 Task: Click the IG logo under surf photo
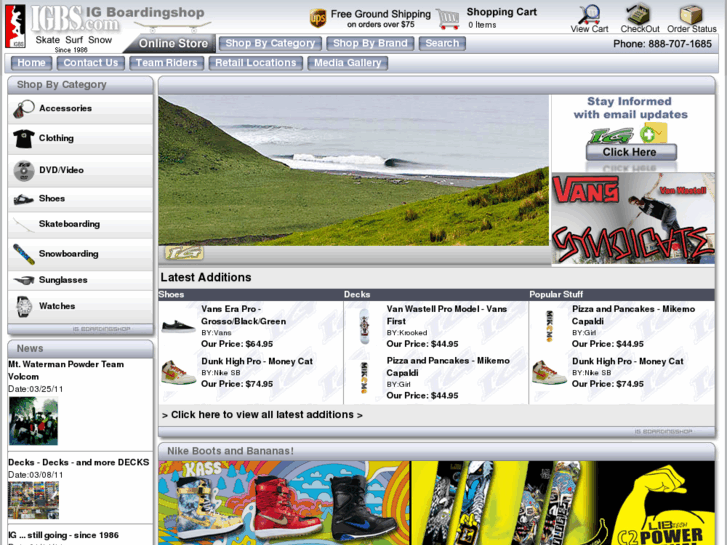(x=184, y=253)
